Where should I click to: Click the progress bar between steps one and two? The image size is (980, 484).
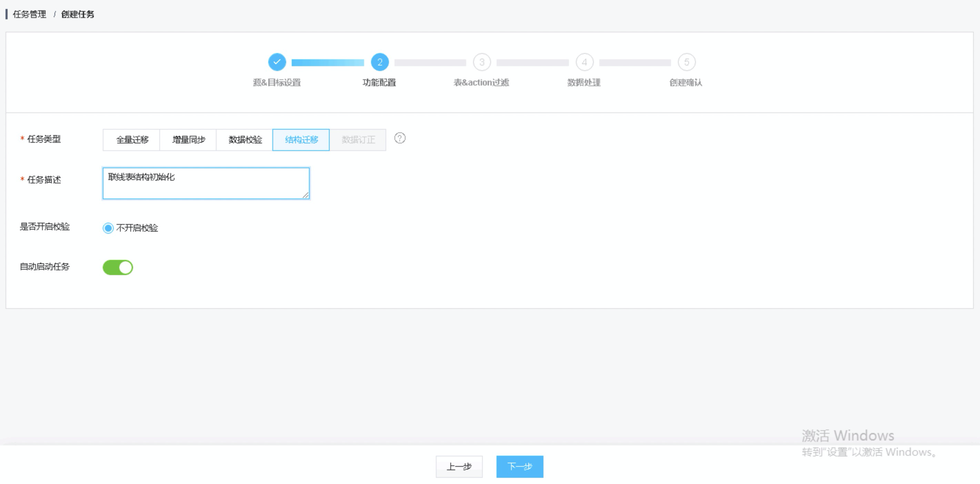[x=328, y=63]
